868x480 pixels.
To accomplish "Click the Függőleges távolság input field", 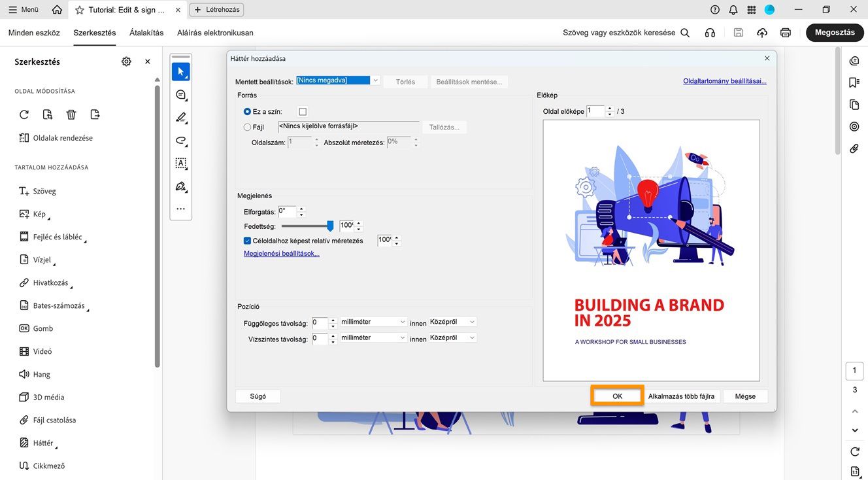I will point(320,322).
